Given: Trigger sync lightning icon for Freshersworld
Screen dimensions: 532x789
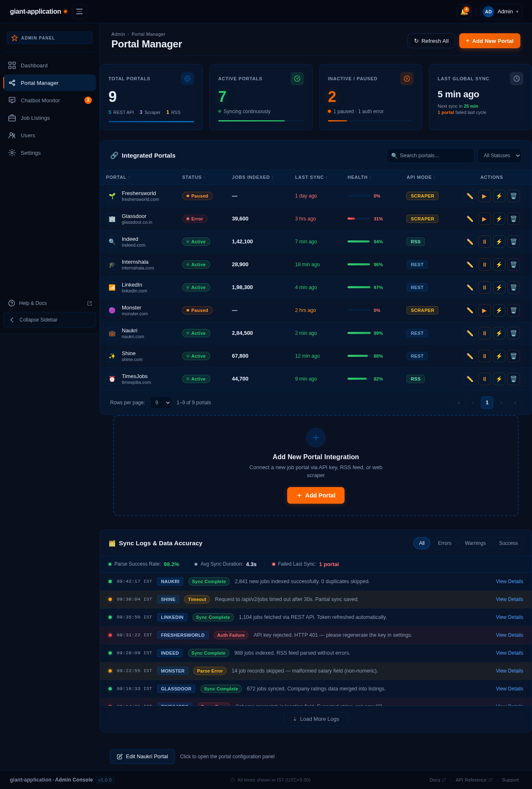Looking at the screenshot, I should coord(499,196).
